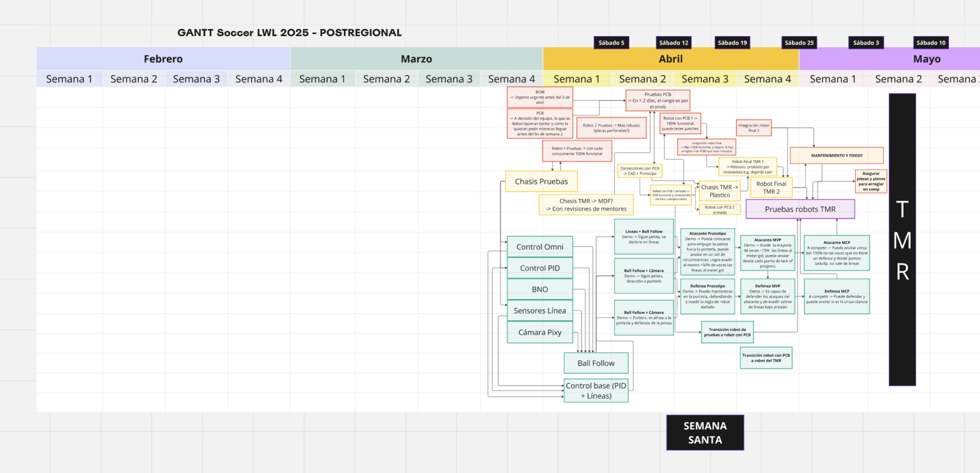Screen dimensions: 980x473
Task: Select the Sensores Línea card
Action: click(540, 311)
